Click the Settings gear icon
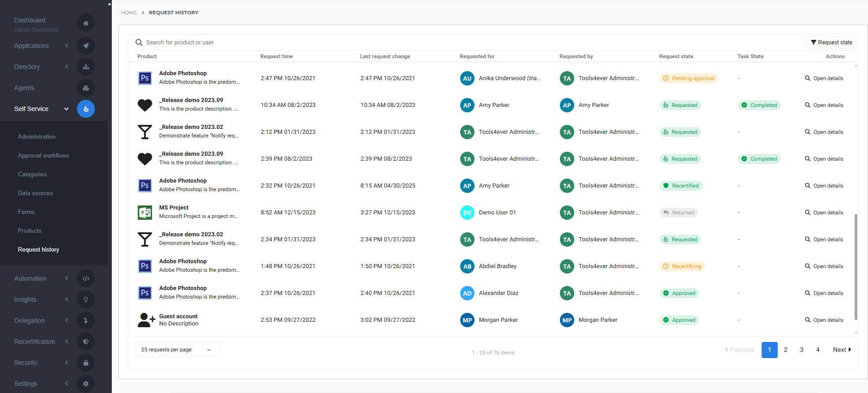This screenshot has height=393, width=868. coord(85,384)
